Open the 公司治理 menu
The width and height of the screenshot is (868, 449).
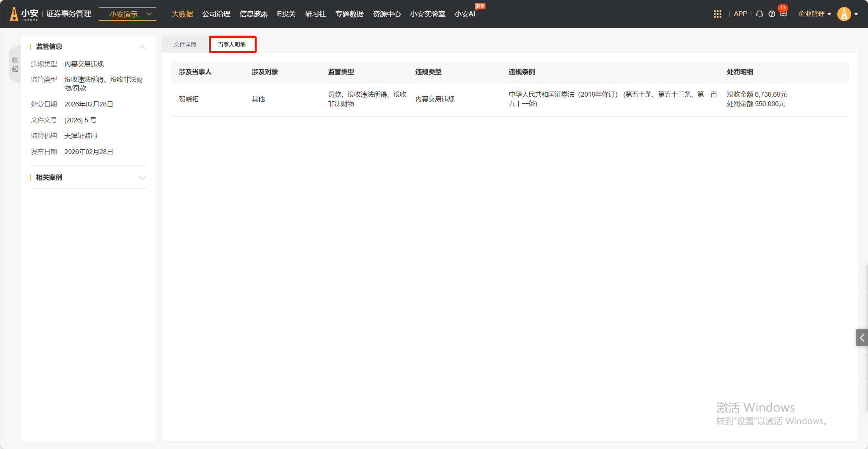(x=216, y=14)
